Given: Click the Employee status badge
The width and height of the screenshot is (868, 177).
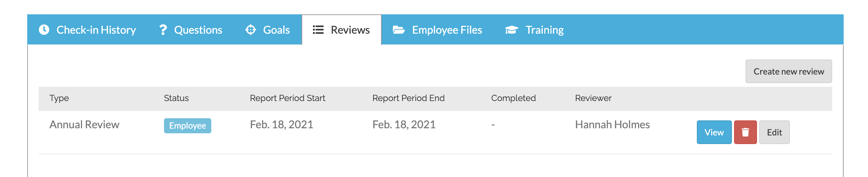Looking at the screenshot, I should click(x=187, y=126).
